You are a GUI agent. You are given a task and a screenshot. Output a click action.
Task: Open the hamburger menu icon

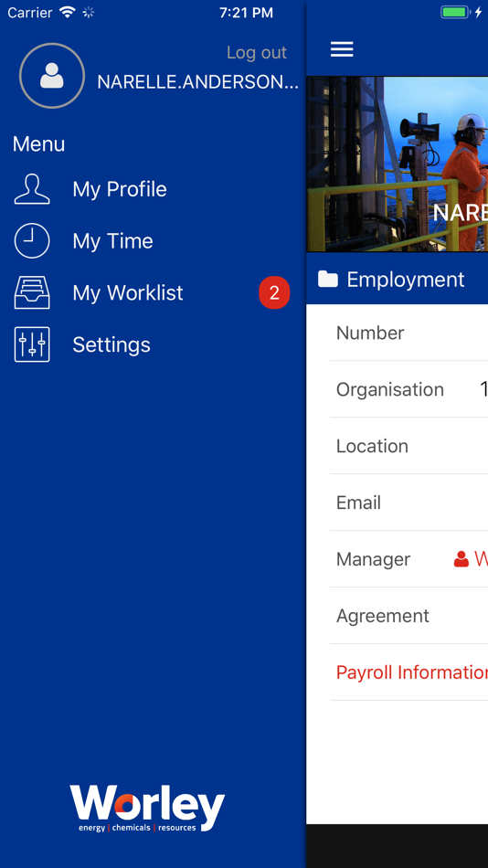(x=342, y=49)
